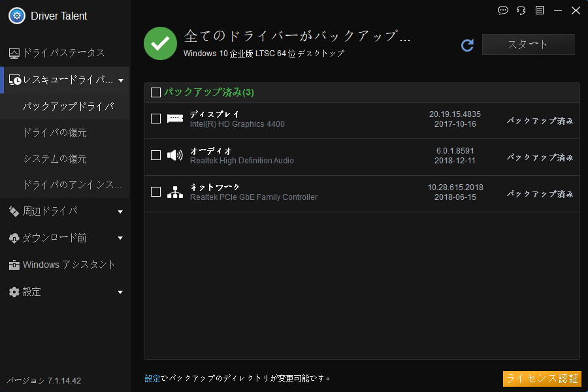Click the 周辺ドライバ plug icon
The height and width of the screenshot is (392, 588).
14,212
